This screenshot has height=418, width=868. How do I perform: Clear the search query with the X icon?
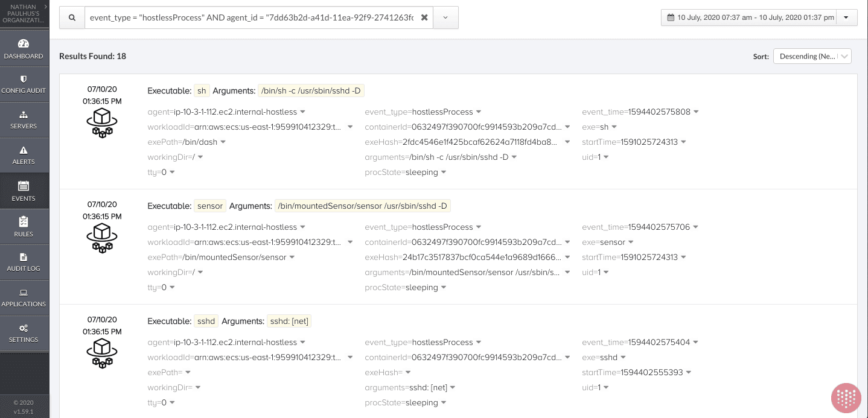click(x=424, y=18)
